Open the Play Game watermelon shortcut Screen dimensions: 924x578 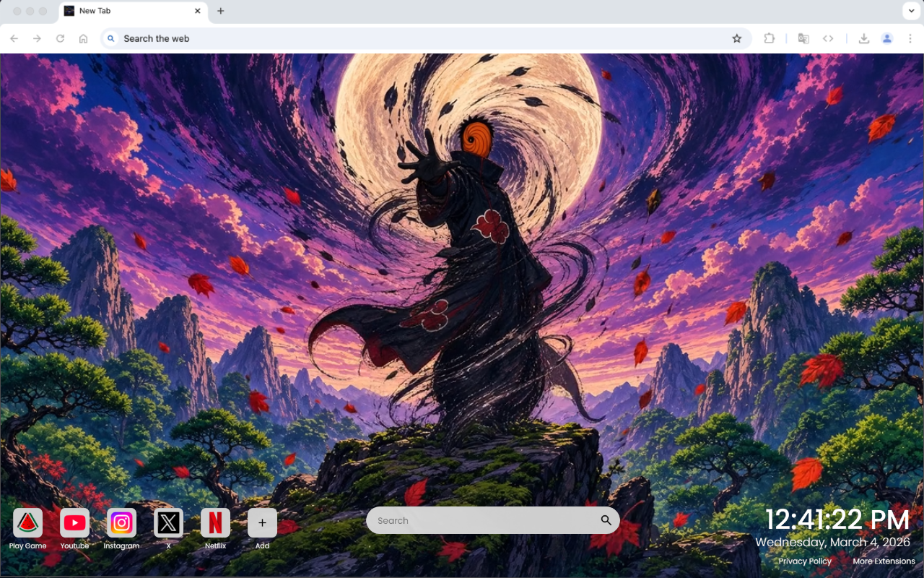point(27,523)
